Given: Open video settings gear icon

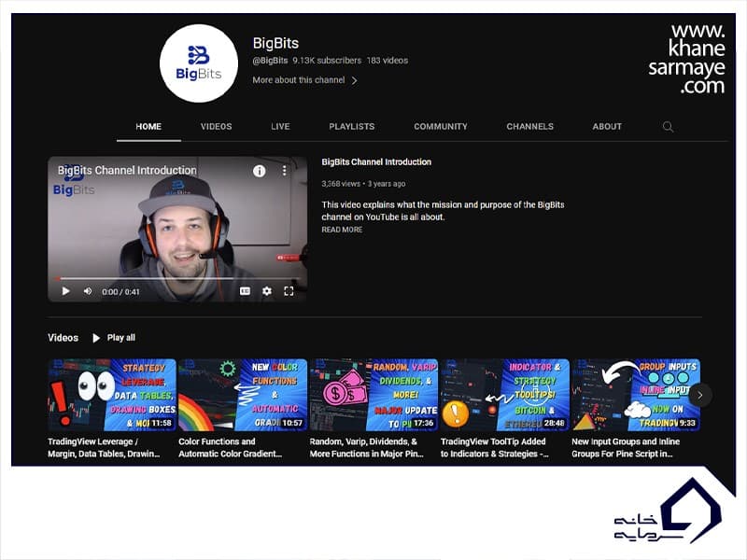Looking at the screenshot, I should point(267,291).
